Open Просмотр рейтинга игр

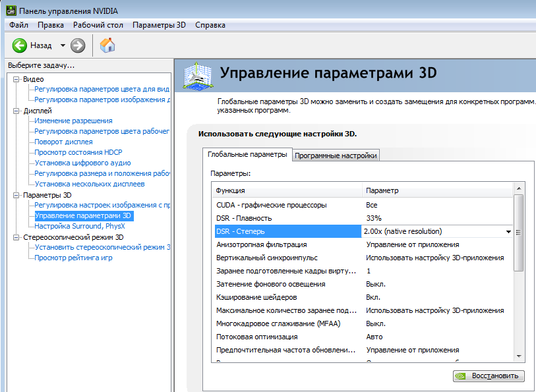tap(73, 258)
